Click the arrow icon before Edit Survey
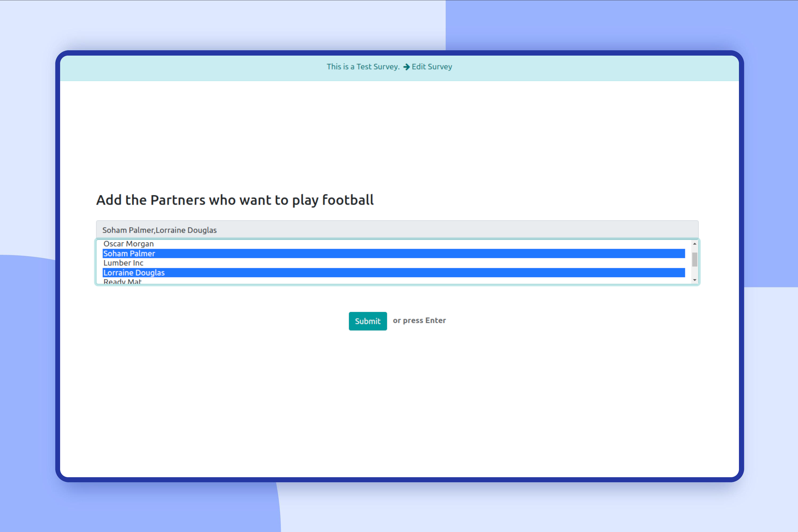The height and width of the screenshot is (532, 798). 406,67
